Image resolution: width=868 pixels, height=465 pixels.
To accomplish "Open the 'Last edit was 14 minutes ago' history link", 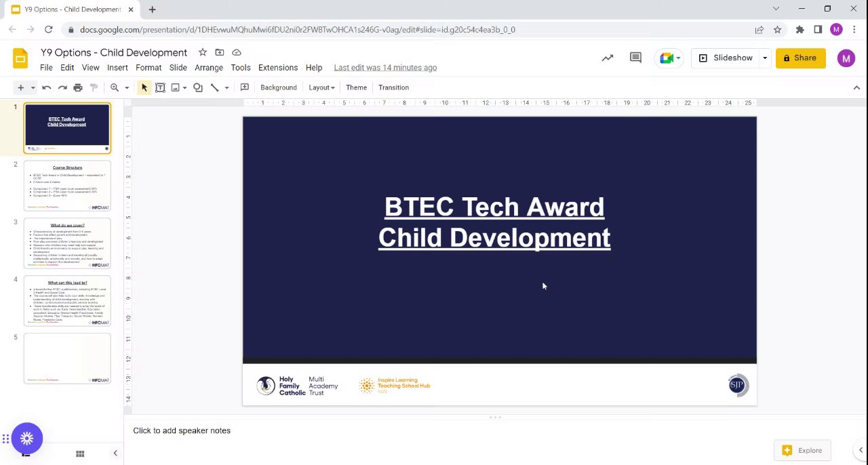I will 385,68.
